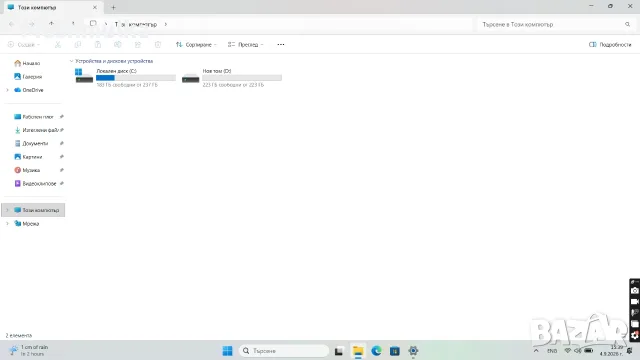Expand the Този компютър tree node
Image resolution: width=640 pixels, height=360 pixels.
[7, 210]
